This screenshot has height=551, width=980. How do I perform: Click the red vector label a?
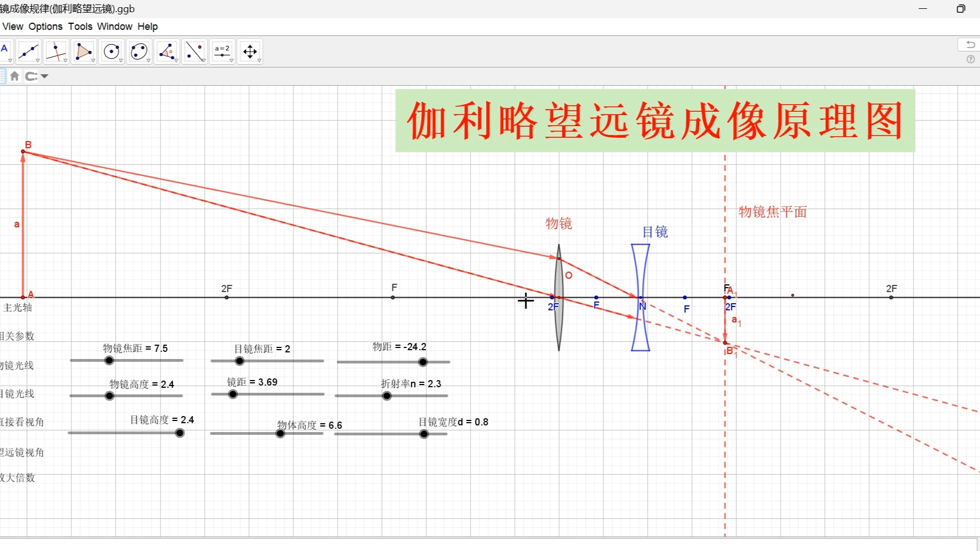click(x=17, y=224)
